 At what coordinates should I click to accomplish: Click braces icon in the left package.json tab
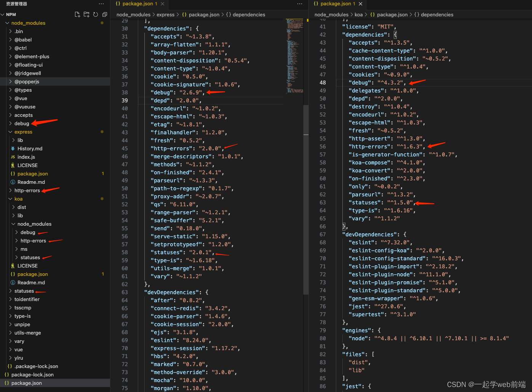118,4
